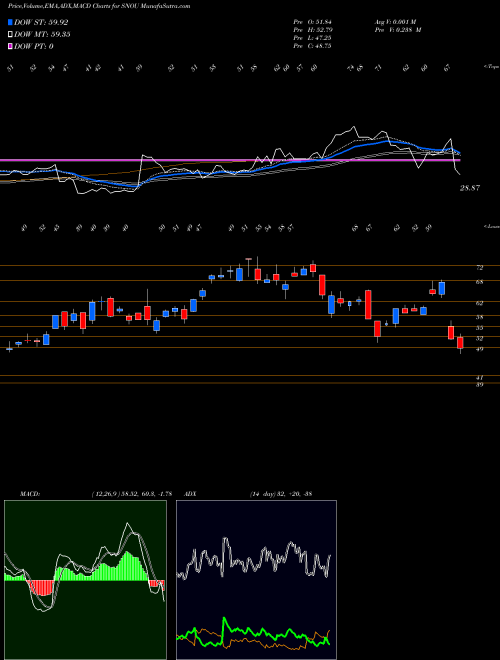500x660 pixels.
Task: Click the blue DOW ST legend swatch
Action: click(11, 22)
